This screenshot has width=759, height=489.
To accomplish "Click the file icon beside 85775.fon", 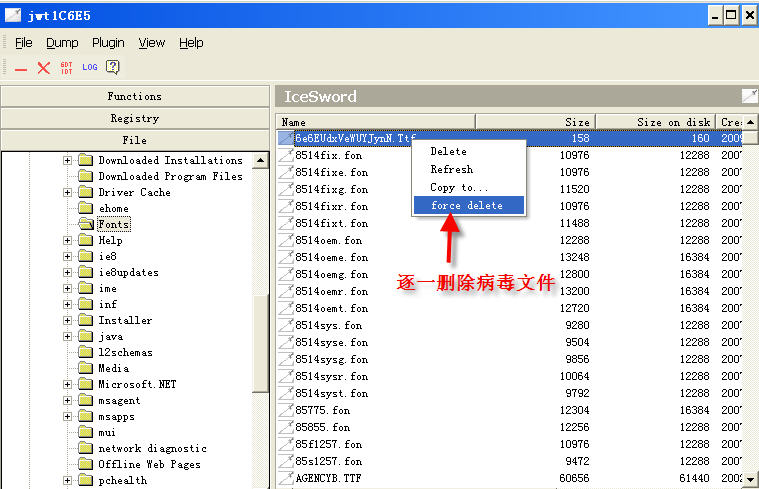I will point(286,410).
